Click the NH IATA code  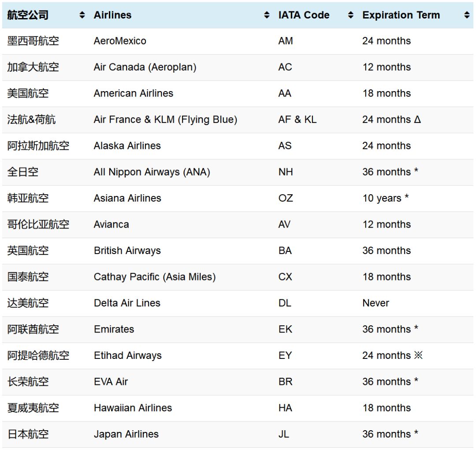click(286, 172)
